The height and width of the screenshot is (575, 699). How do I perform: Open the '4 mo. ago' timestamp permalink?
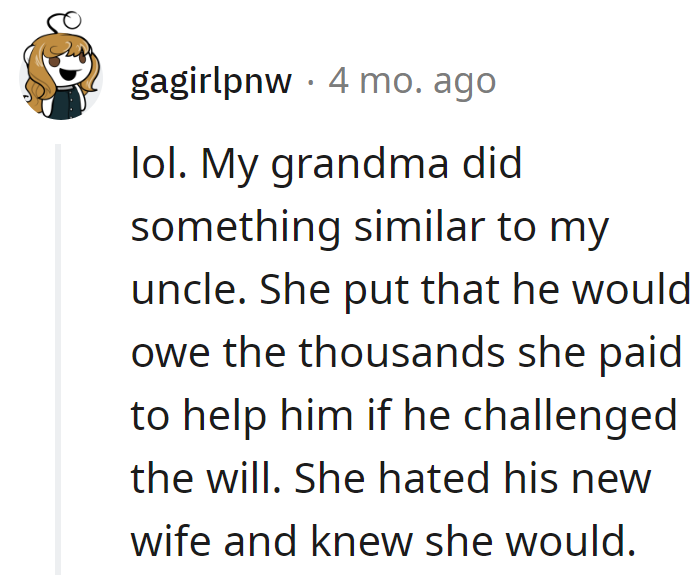point(412,81)
